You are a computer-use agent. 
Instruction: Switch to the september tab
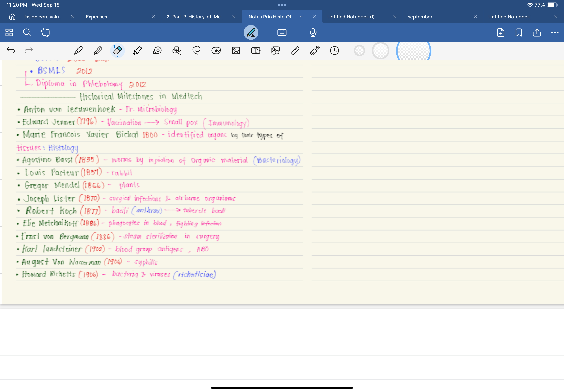[420, 17]
